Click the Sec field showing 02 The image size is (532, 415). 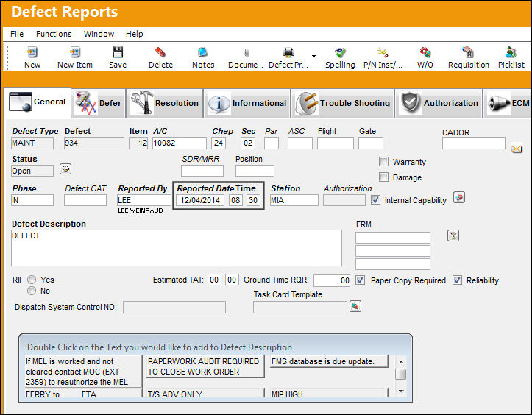click(248, 143)
